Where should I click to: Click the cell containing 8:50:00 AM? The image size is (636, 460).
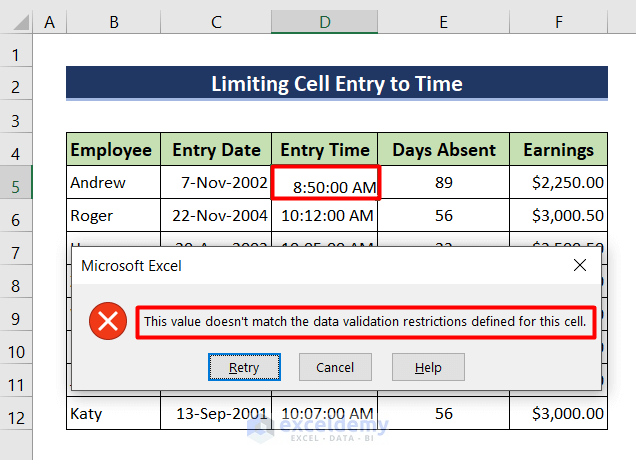324,183
